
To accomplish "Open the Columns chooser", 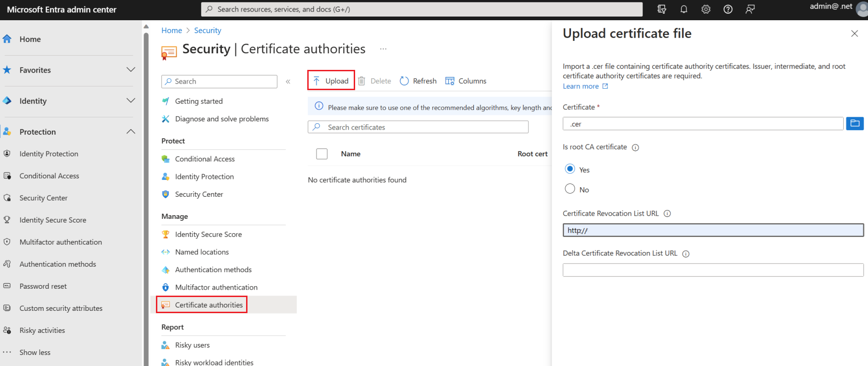I will tap(466, 81).
